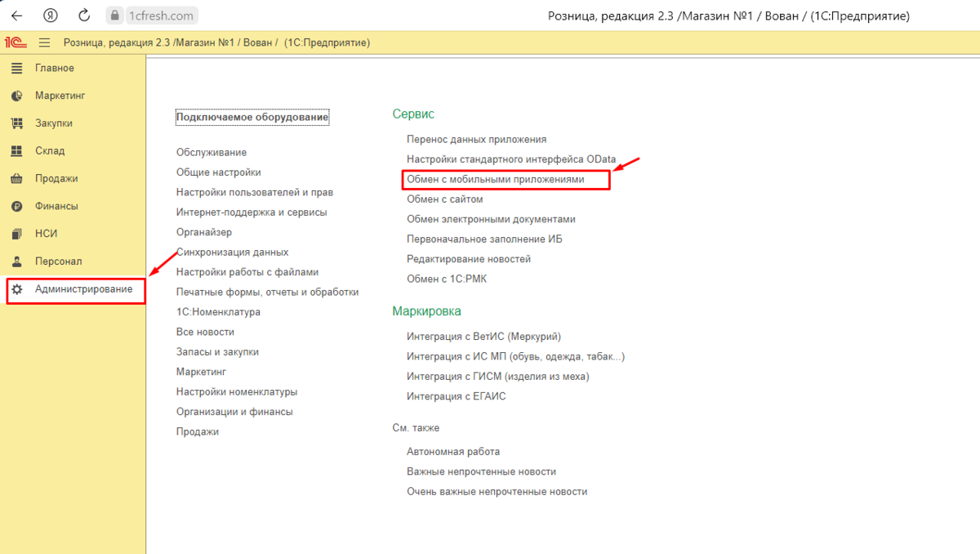Open the Продажи section in sidebar
Screen dimensions: 980x554
(x=56, y=179)
